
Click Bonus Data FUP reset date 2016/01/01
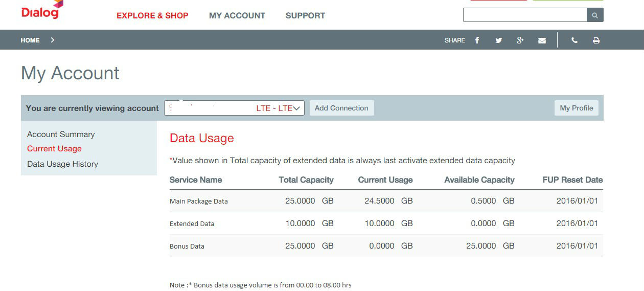(577, 246)
